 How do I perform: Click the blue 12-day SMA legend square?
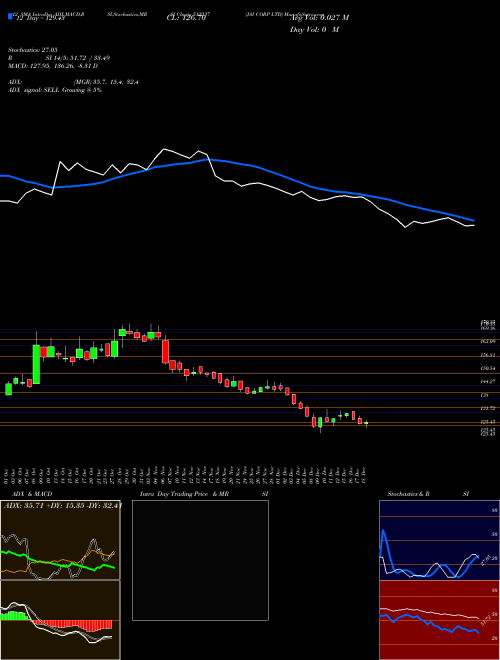[x=10, y=16]
